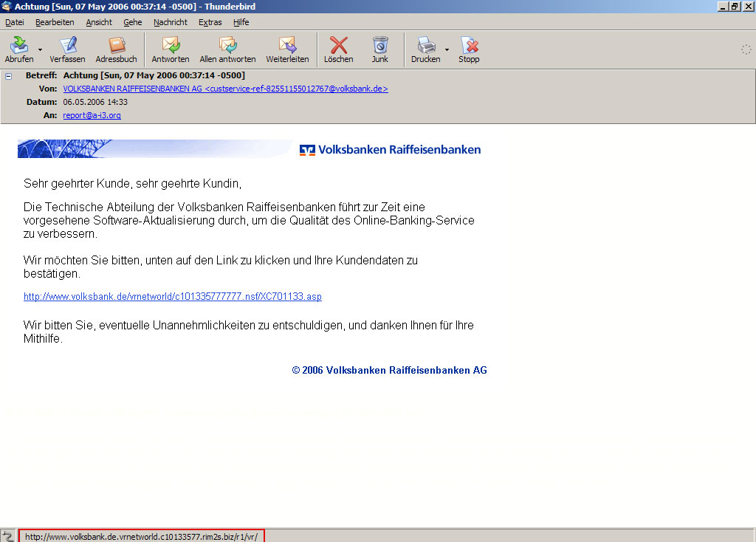Image resolution: width=756 pixels, height=542 pixels.
Task: Click the date value 06.05.2006 14:33
Action: [95, 102]
